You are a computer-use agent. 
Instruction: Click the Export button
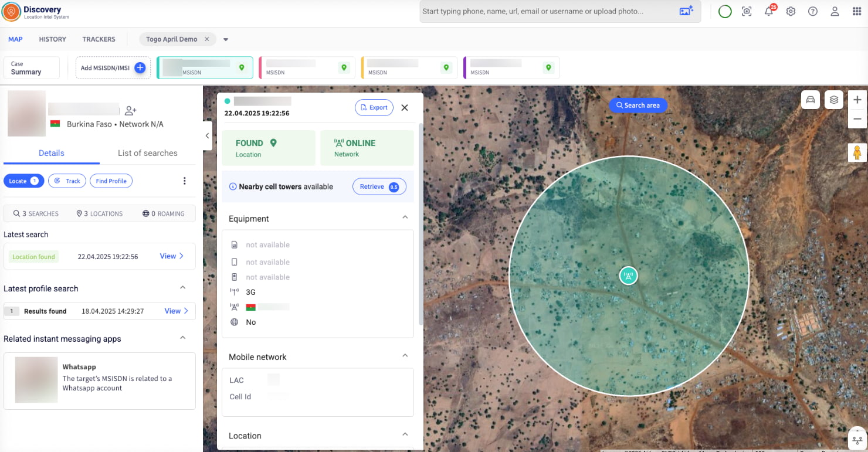(x=374, y=108)
